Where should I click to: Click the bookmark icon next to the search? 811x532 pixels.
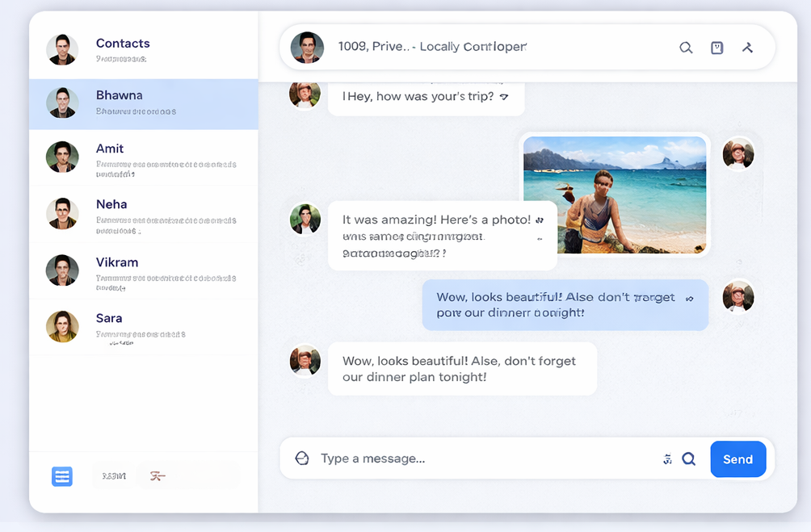click(716, 48)
